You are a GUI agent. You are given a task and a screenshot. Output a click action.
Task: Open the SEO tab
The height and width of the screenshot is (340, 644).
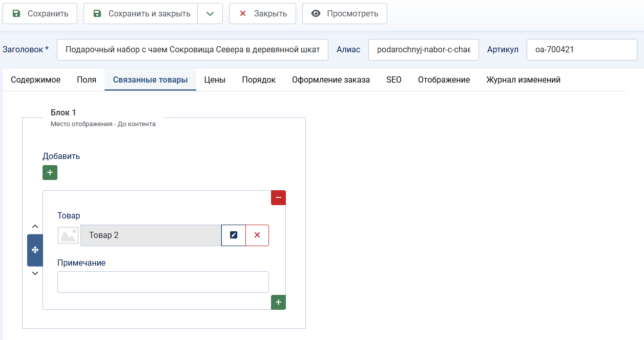coord(394,80)
